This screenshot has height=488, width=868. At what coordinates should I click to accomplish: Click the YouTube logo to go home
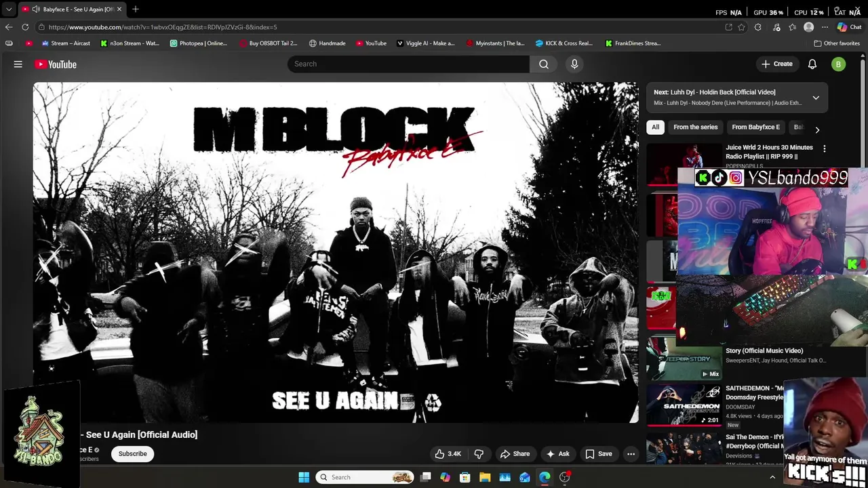[56, 64]
